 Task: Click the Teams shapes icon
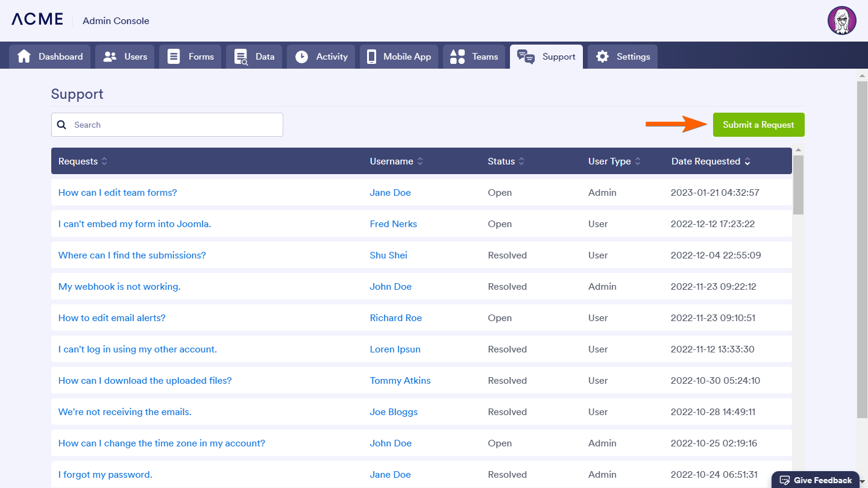click(x=458, y=57)
